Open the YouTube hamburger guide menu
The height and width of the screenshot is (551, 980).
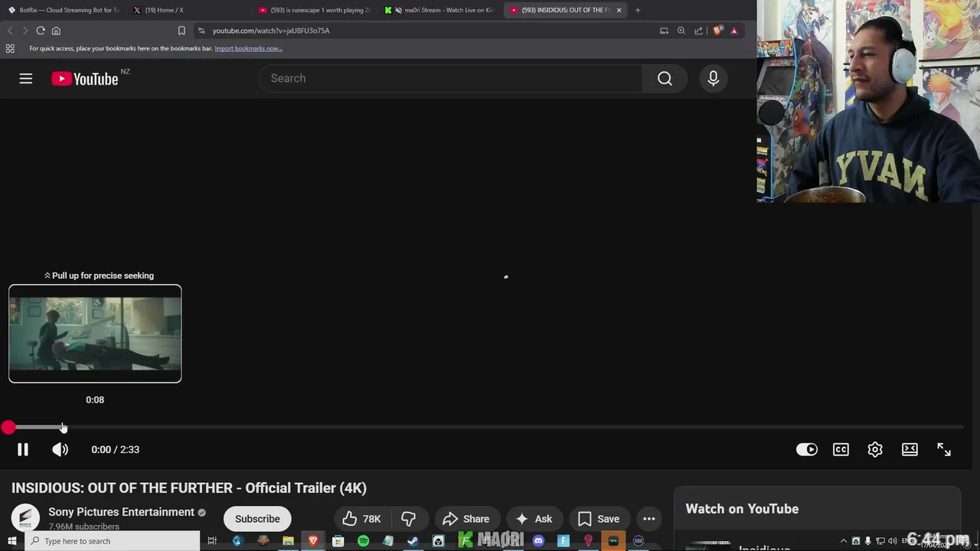[x=26, y=78]
